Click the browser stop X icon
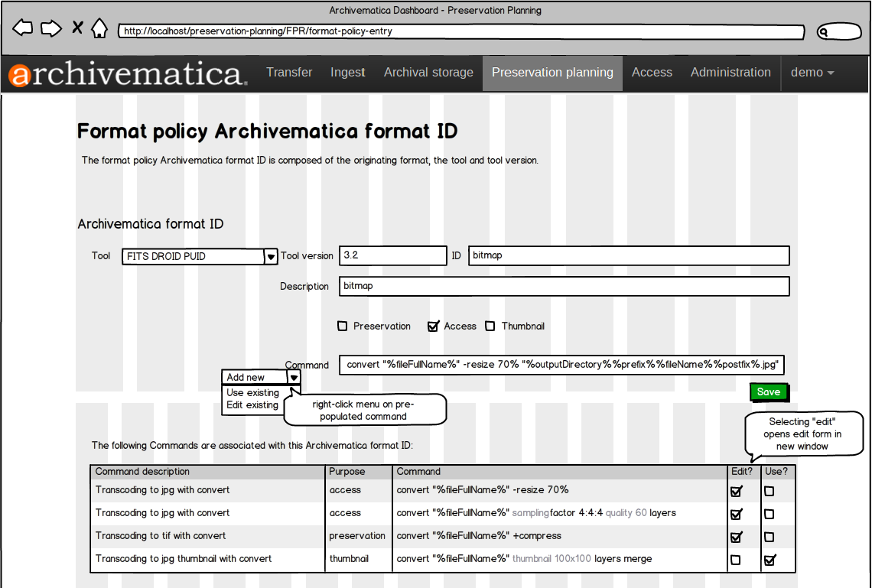 (77, 29)
